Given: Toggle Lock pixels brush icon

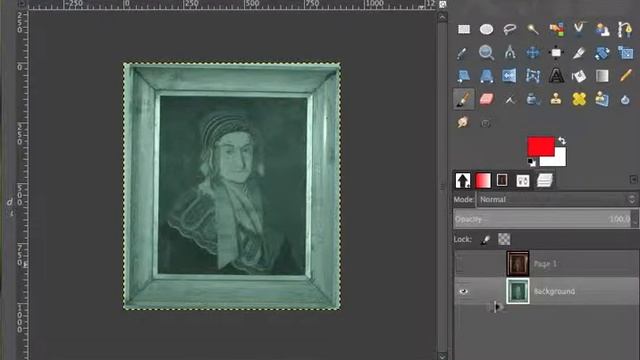Looking at the screenshot, I should [x=485, y=240].
